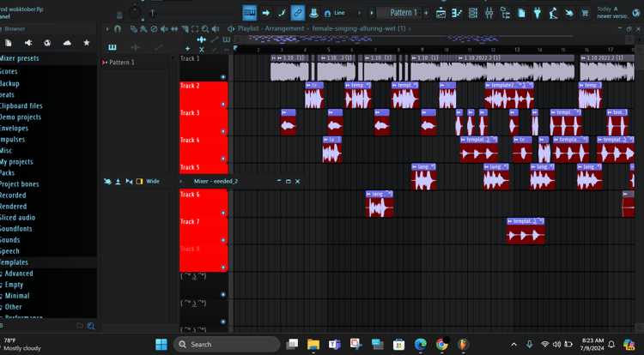Open Demo projects folder in browser

pos(20,117)
